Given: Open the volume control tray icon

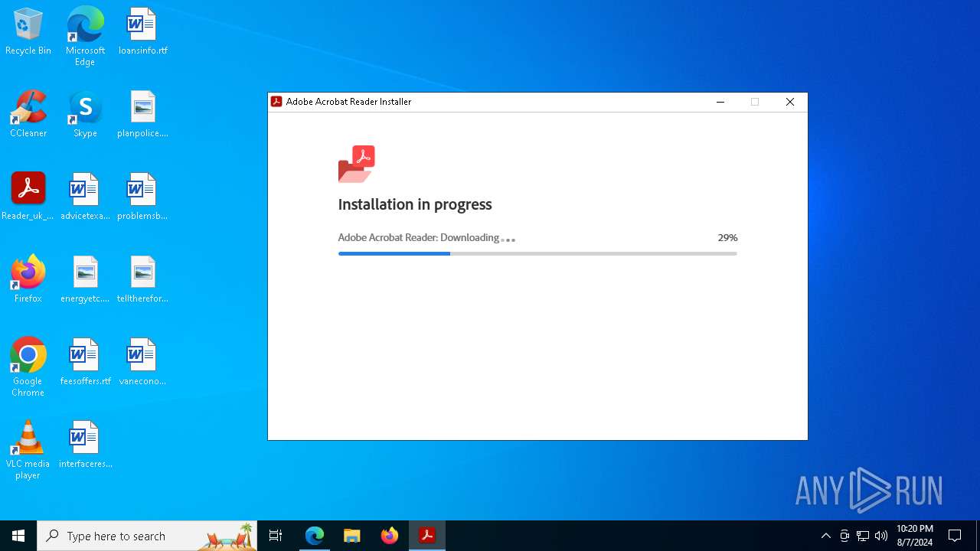Looking at the screenshot, I should 881,536.
